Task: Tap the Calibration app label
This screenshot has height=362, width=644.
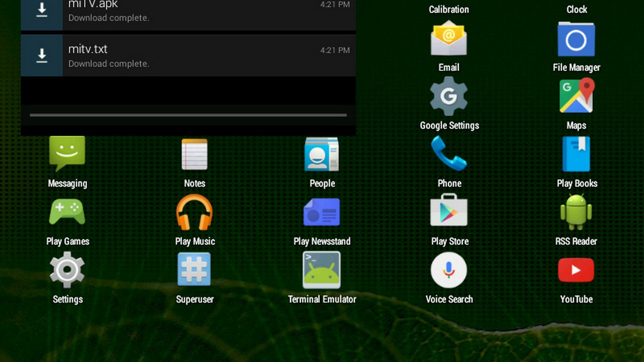Action: [449, 10]
